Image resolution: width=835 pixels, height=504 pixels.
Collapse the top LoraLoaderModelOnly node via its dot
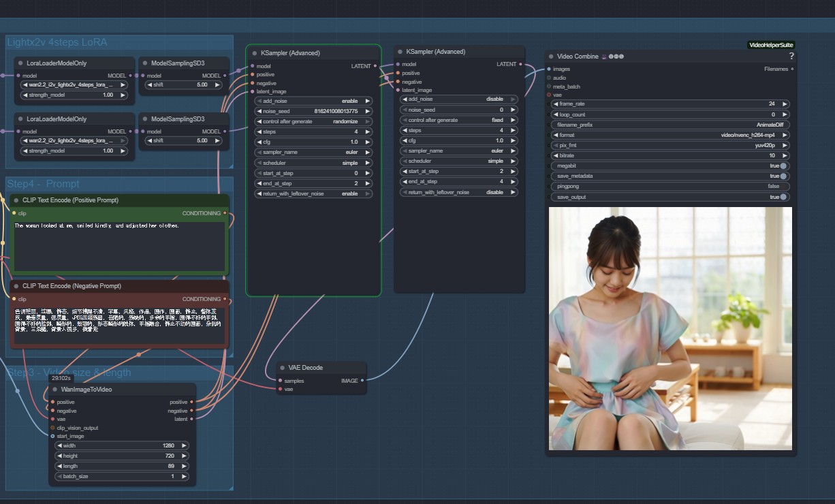(21, 63)
